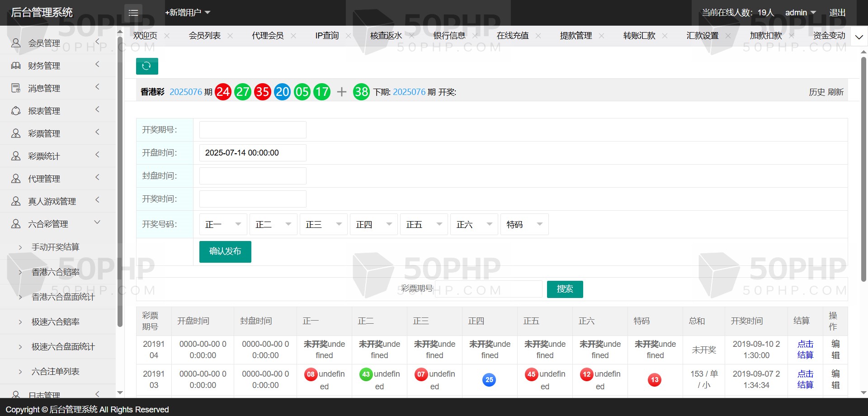Click the 确认发布 button

225,251
